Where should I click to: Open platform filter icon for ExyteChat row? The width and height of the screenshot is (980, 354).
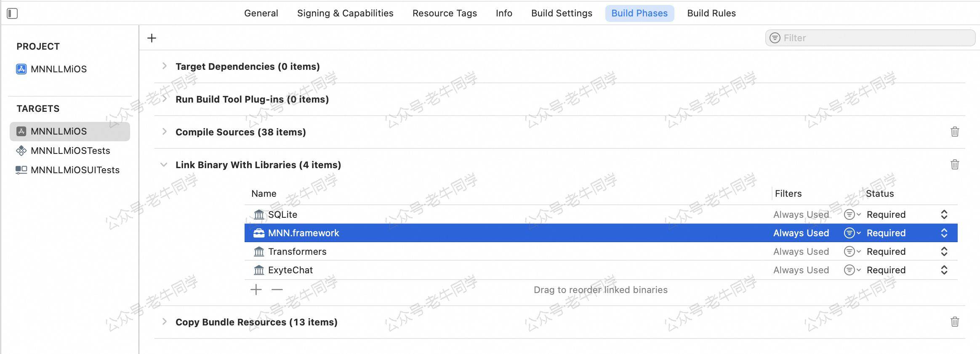pos(852,270)
